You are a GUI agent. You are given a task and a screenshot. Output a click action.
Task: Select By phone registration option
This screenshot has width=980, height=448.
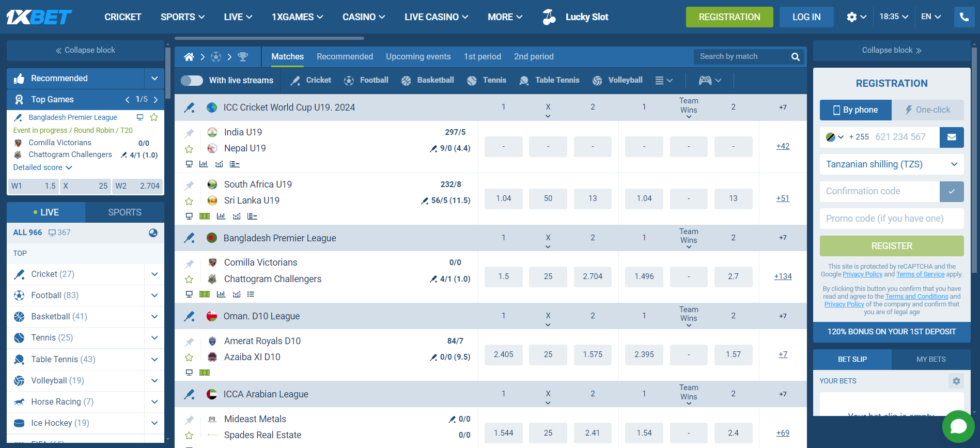(855, 110)
